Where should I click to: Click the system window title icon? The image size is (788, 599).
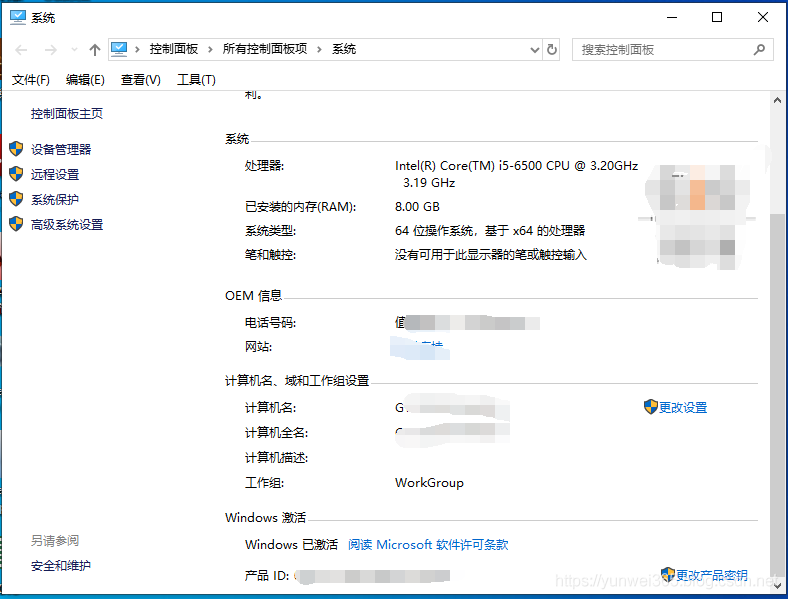(18, 17)
